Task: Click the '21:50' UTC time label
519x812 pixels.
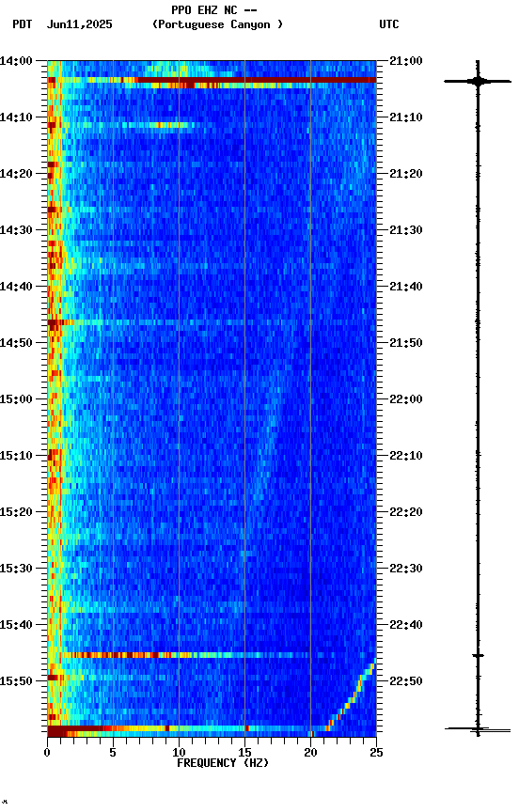Action: [406, 343]
